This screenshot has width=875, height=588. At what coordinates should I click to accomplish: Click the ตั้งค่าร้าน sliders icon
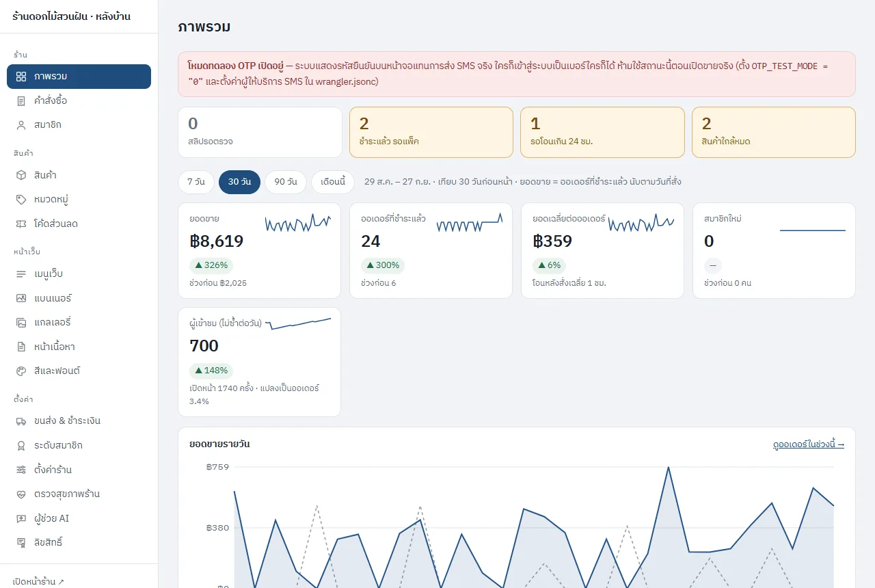tap(21, 470)
